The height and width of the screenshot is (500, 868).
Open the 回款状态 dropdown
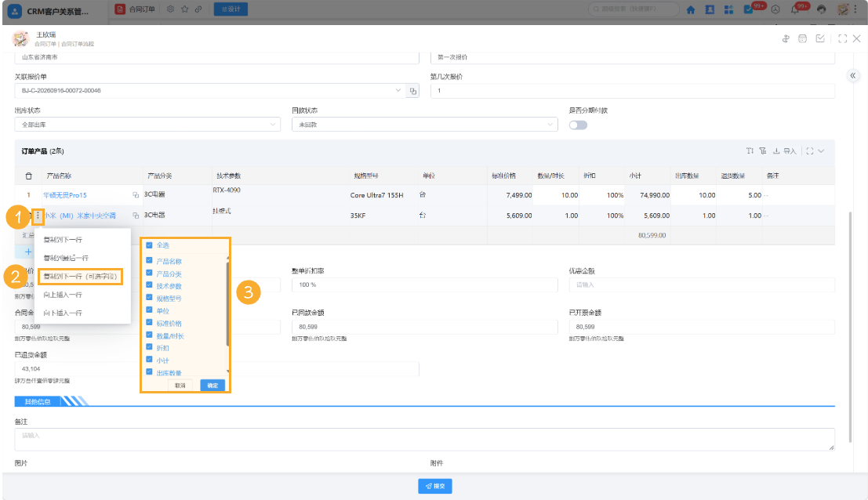click(424, 125)
